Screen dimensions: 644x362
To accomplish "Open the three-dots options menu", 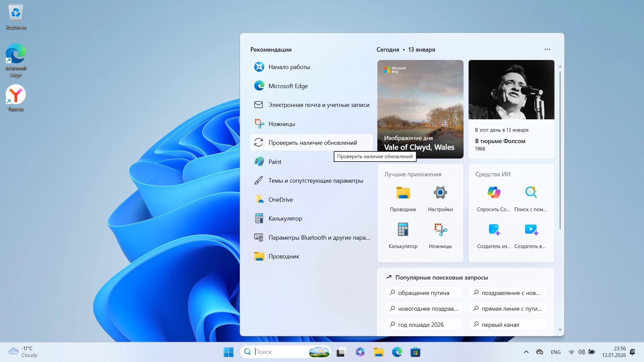I will click(547, 49).
